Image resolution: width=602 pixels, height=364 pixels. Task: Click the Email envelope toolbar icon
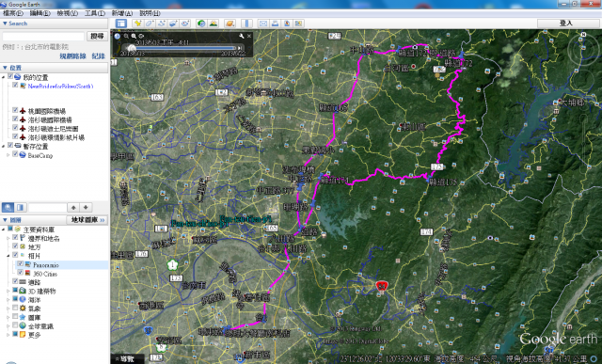[x=263, y=24]
